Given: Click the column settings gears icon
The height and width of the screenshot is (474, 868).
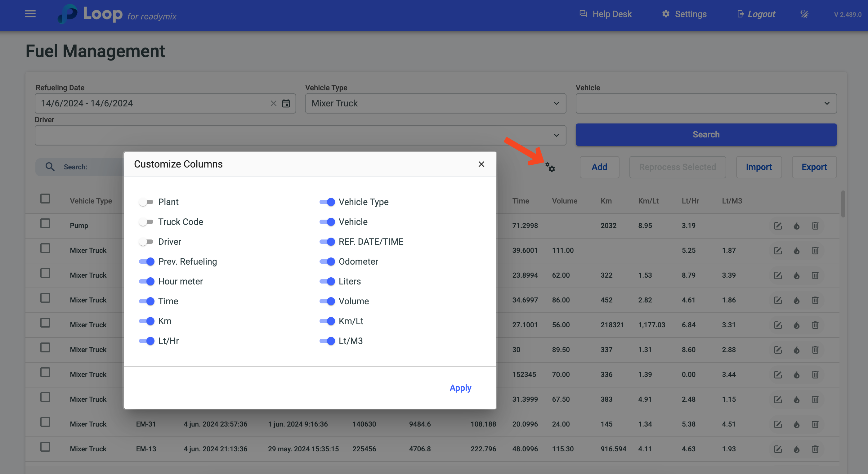Looking at the screenshot, I should (x=550, y=167).
